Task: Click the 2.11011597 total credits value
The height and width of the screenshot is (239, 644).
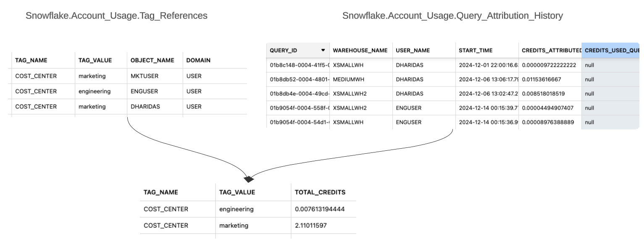Action: [311, 226]
